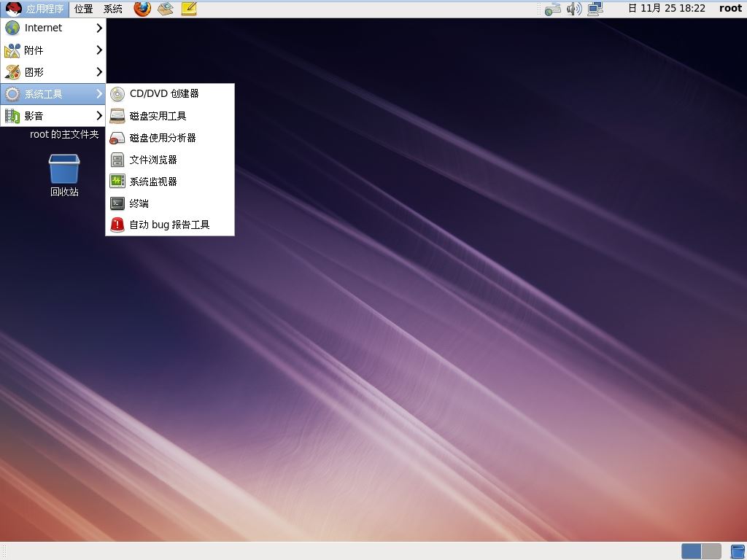Click the trash applet in the bottom panel

click(x=738, y=551)
